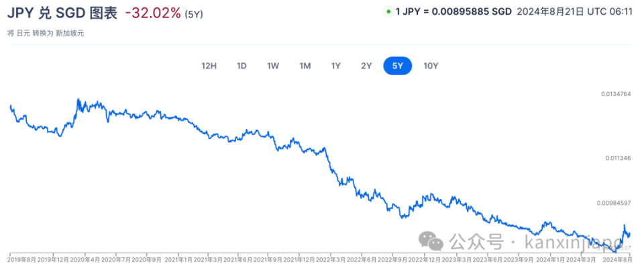Click the 将 日元 转换为 新加坡元 subtitle
This screenshot has height=268, width=644.
click(x=46, y=34)
